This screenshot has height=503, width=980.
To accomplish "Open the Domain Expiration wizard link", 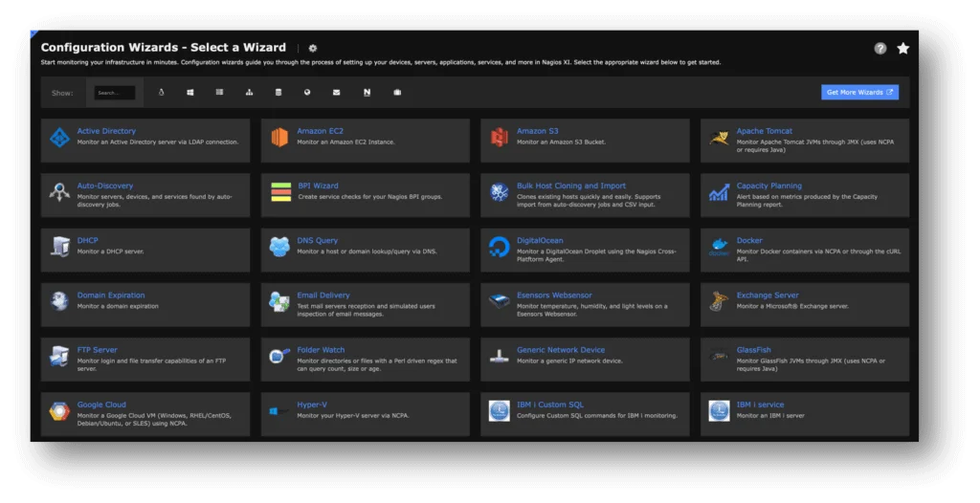I will (x=111, y=295).
